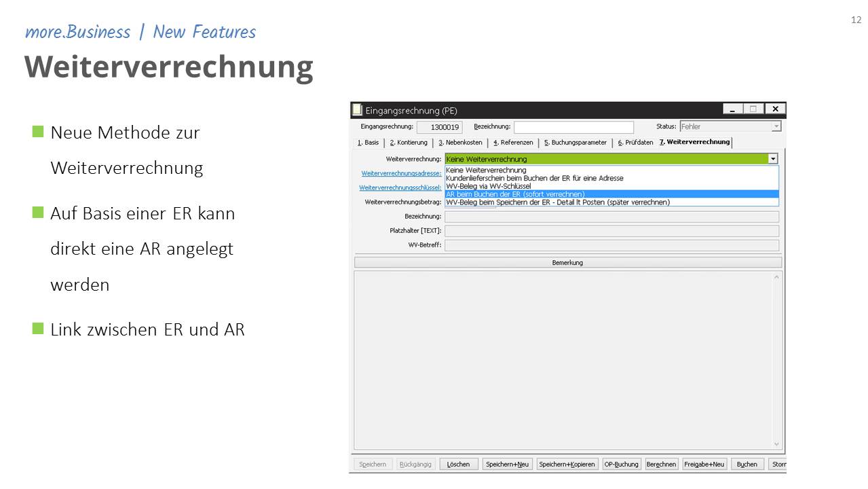Click the Berechnen button
Screen dimensions: 868x489
[661, 465]
